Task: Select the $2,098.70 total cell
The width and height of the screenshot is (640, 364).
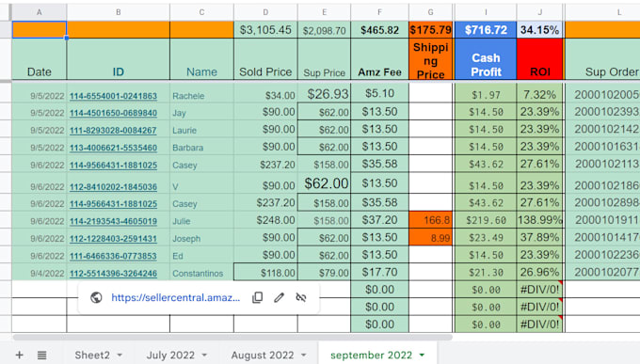Action: pyautogui.click(x=324, y=30)
